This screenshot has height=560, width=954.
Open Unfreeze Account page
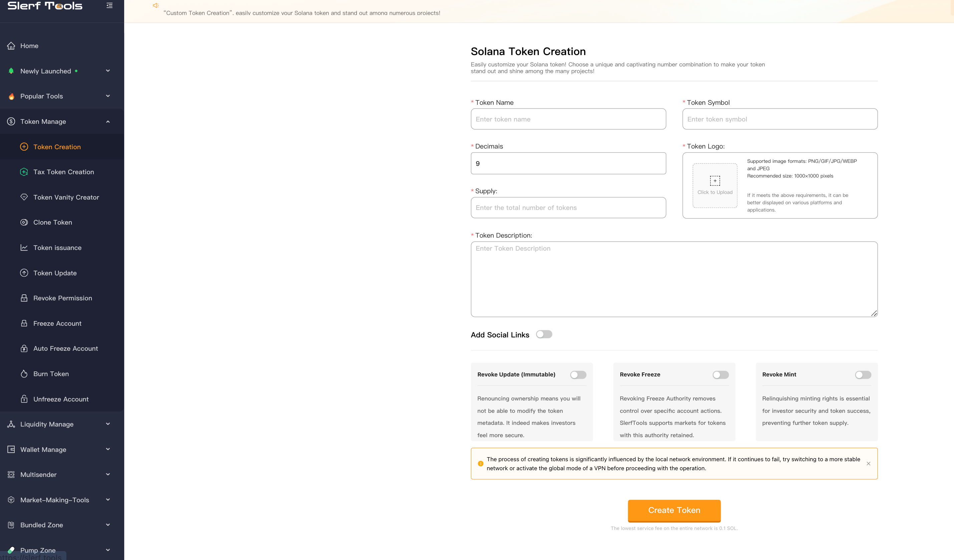pos(62,399)
